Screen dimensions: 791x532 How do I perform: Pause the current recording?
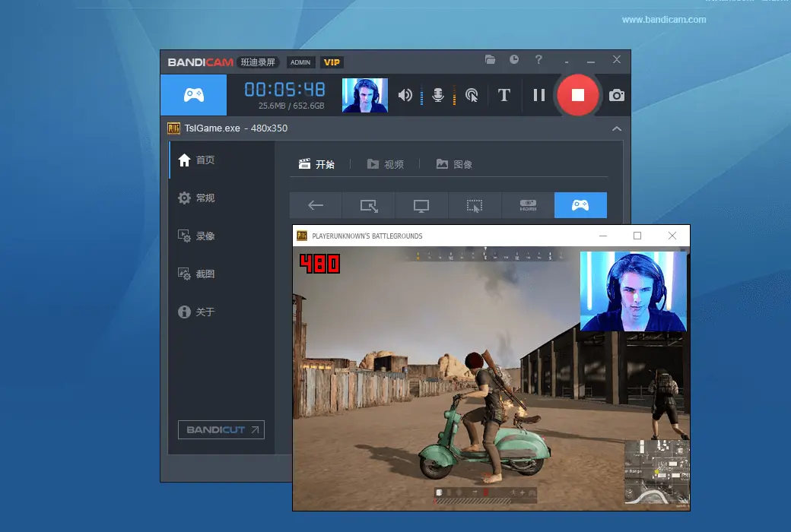(539, 95)
